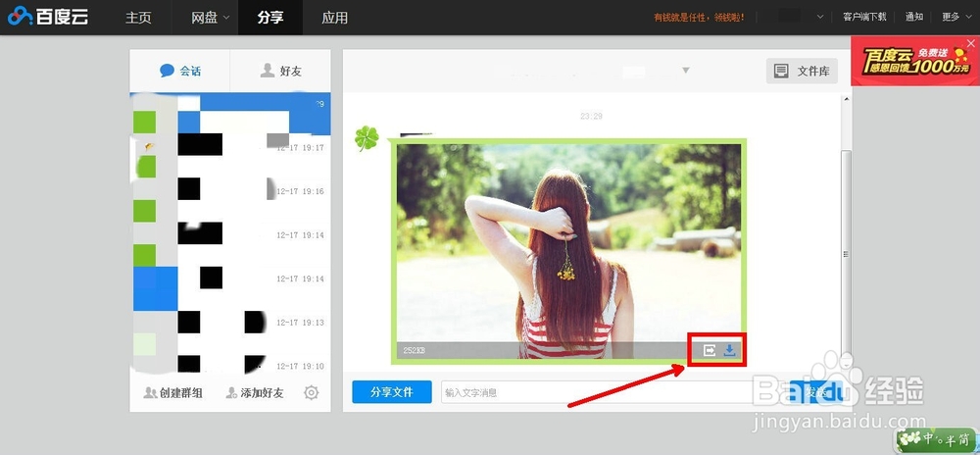Screen dimensions: 980x455
Task: Save the shared image to netdisk icon
Action: point(710,351)
